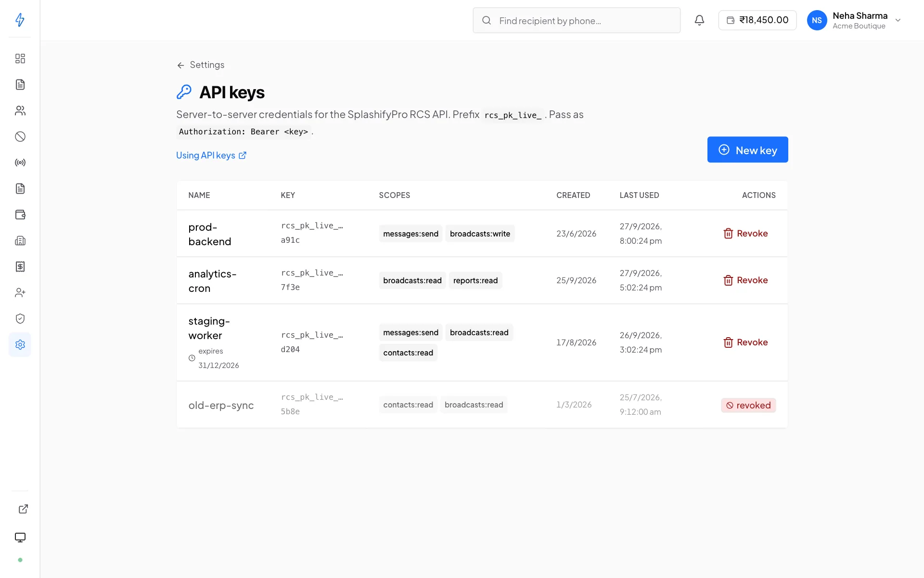Click the reports:read scope tag
Image resolution: width=924 pixels, height=578 pixels.
[x=475, y=280]
